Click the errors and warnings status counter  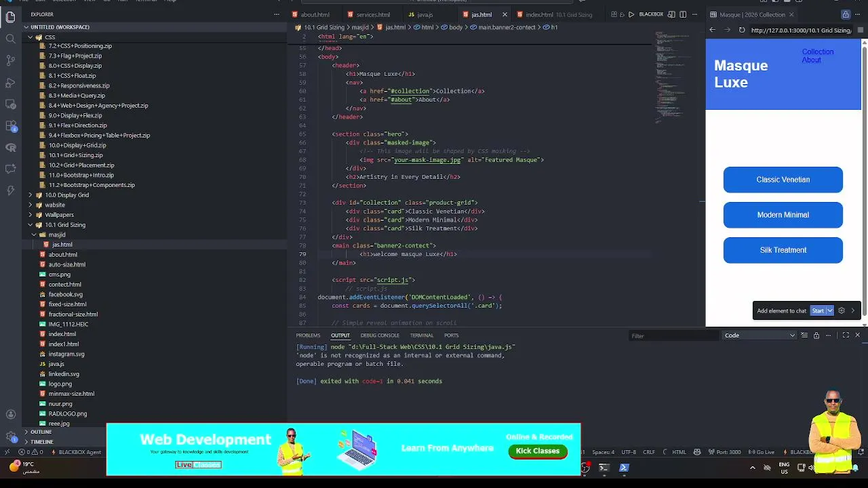[x=31, y=452]
